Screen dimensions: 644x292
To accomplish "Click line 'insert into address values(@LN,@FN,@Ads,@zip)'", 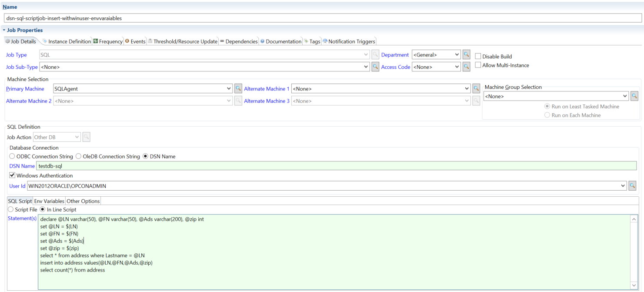I will click(97, 263).
